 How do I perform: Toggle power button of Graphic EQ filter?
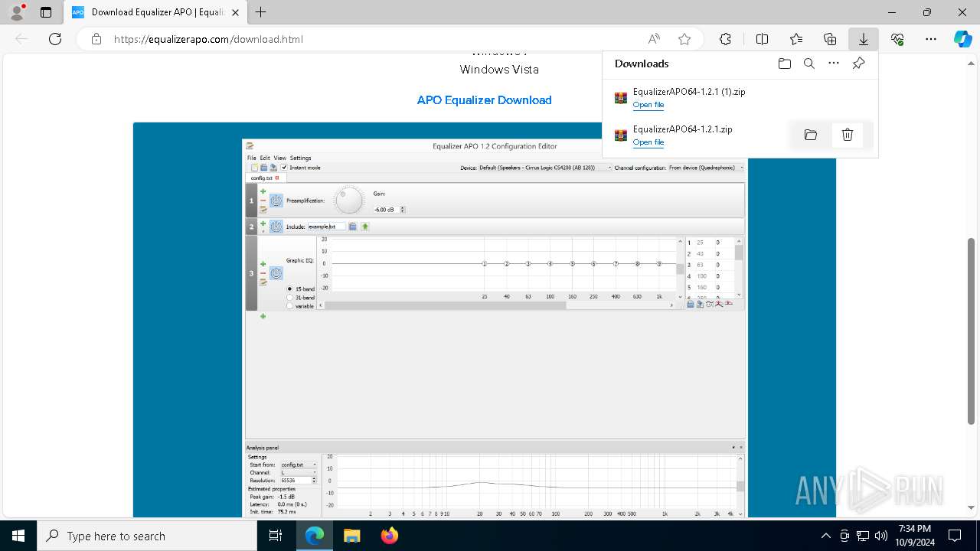pos(276,273)
